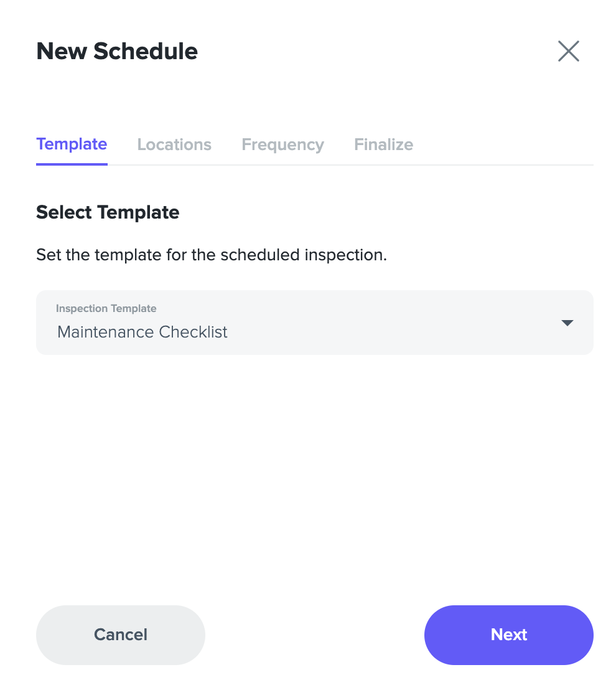Dismiss the dialog with the X icon

[569, 51]
